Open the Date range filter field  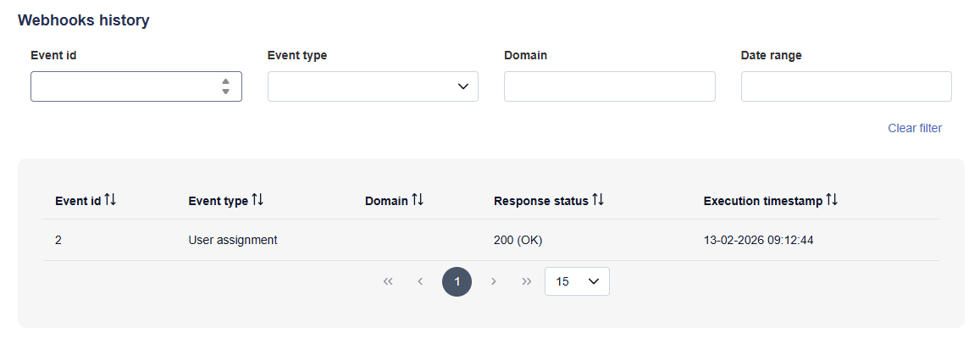[845, 86]
